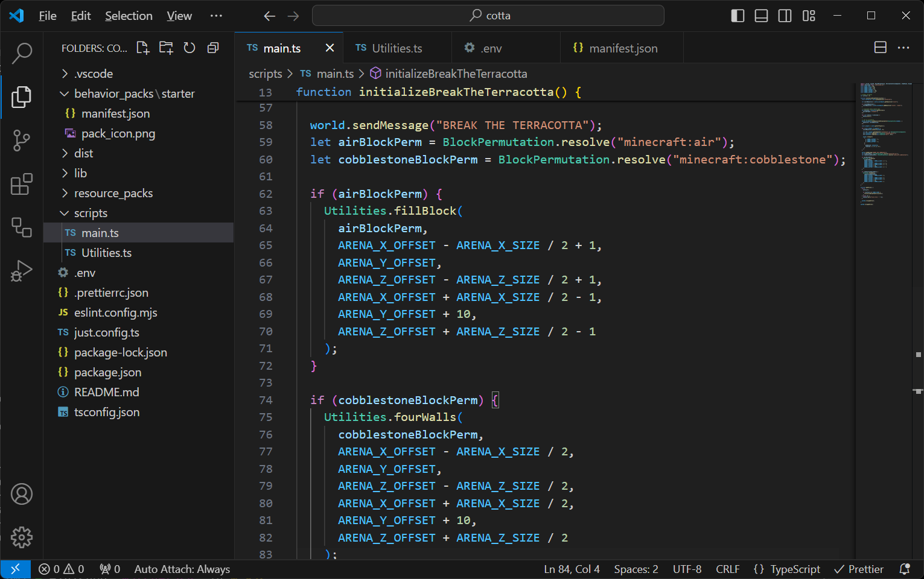Switch to the Utilities.ts tab
Screen dimensions: 924x579
pos(397,48)
